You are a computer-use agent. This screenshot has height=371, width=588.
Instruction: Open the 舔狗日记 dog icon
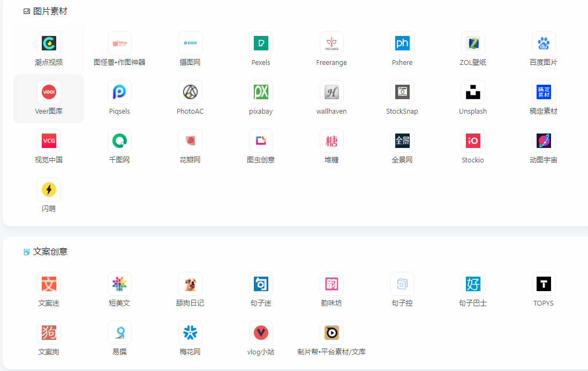point(190,284)
